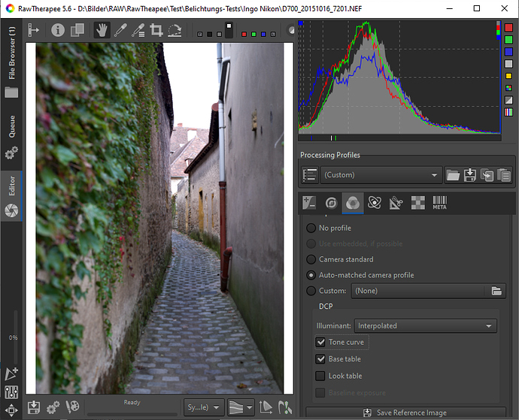This screenshot has width=519, height=420.
Task: Open the preferences sliders icon
Action: pos(11,392)
